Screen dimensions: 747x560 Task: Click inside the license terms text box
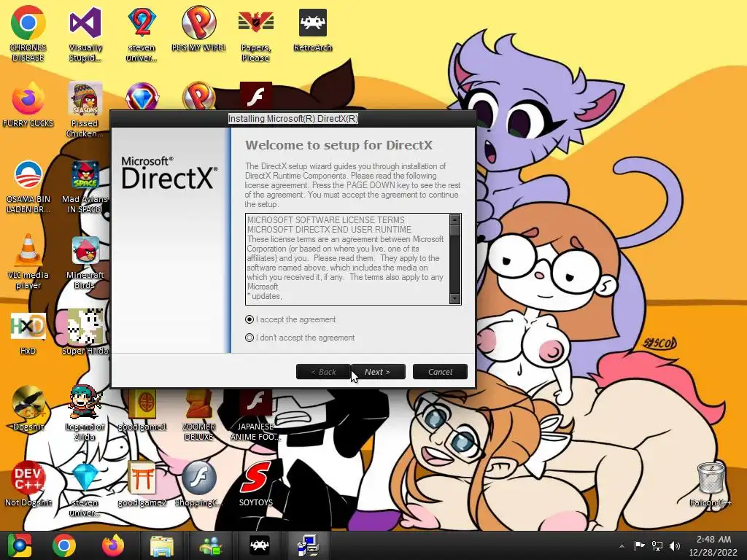(347, 259)
